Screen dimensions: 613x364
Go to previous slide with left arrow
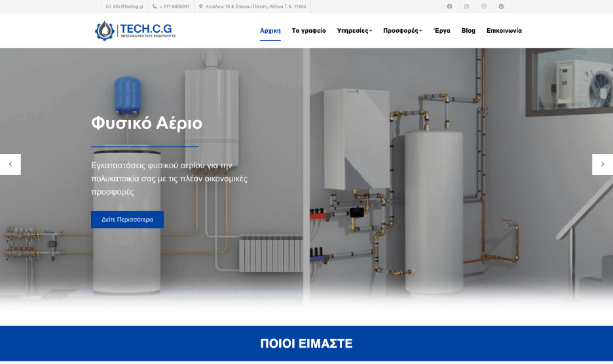pos(10,164)
